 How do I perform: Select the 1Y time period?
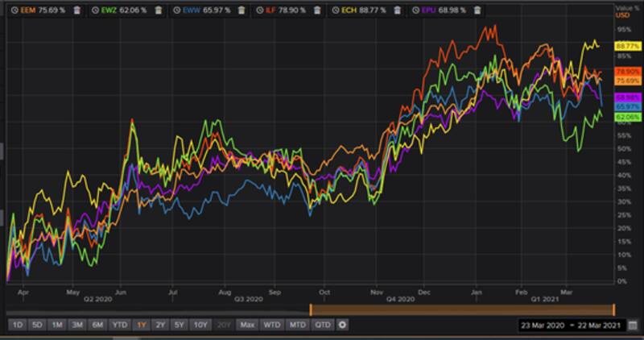point(140,325)
